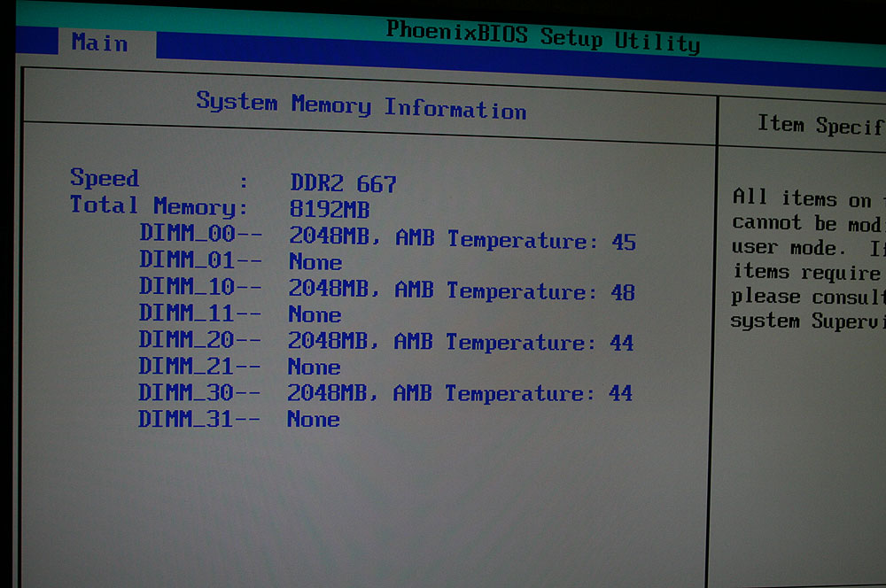Click the AMB Temperature reading for DIMM_20
The height and width of the screenshot is (588, 886).
(x=514, y=342)
